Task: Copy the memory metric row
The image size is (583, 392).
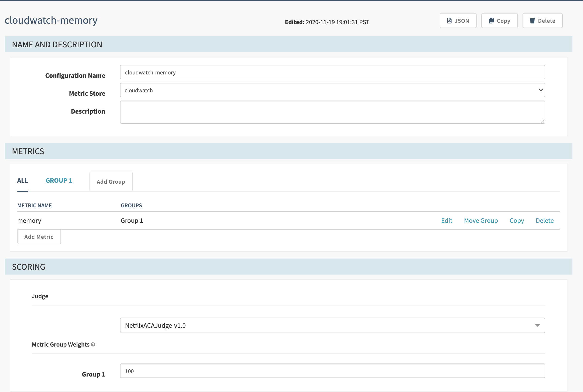Action: point(516,220)
